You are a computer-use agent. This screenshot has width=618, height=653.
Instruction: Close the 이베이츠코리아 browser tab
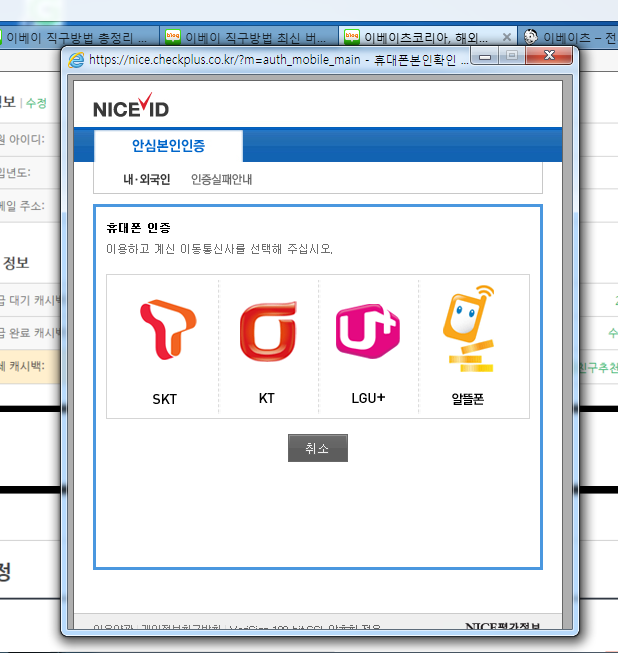point(507,37)
